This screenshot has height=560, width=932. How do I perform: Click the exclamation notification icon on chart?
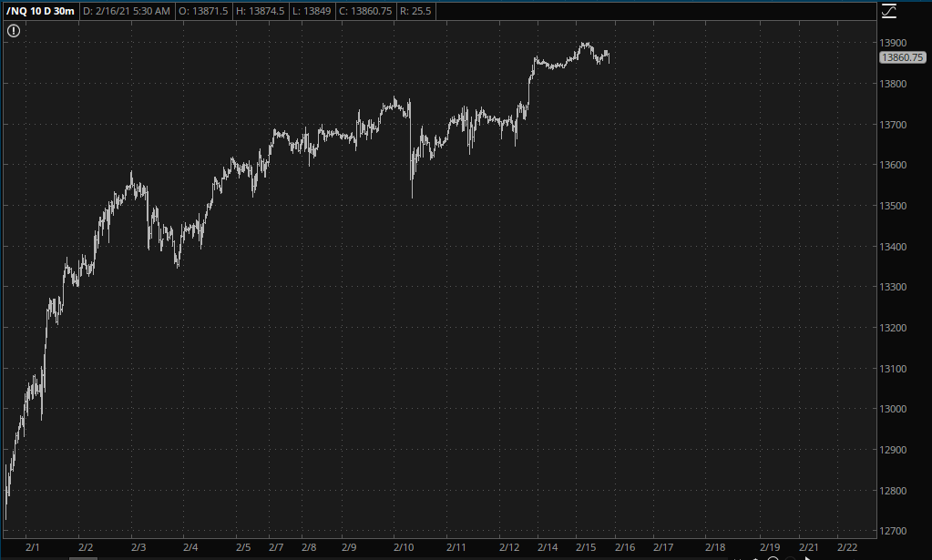coord(13,31)
